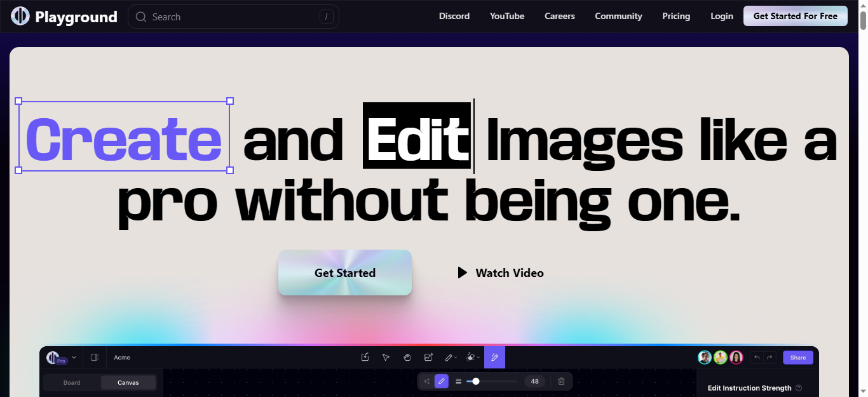
Task: Select the eraser tool
Action: point(471,358)
